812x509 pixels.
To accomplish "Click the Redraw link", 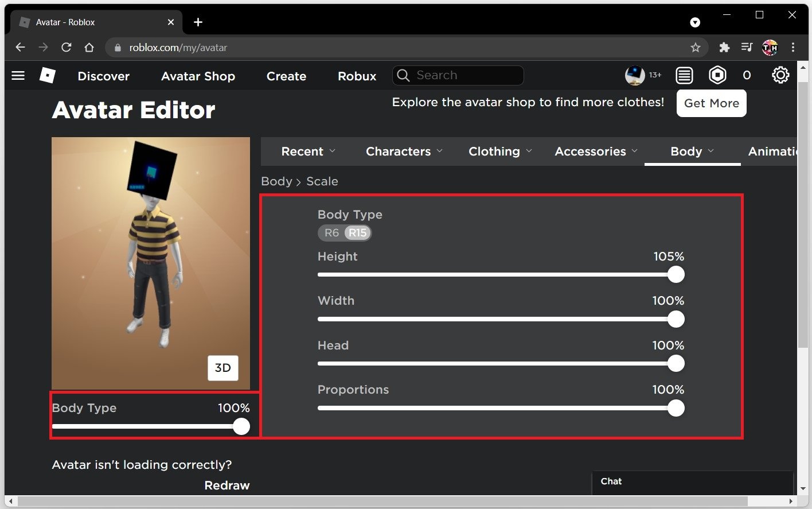I will [227, 485].
